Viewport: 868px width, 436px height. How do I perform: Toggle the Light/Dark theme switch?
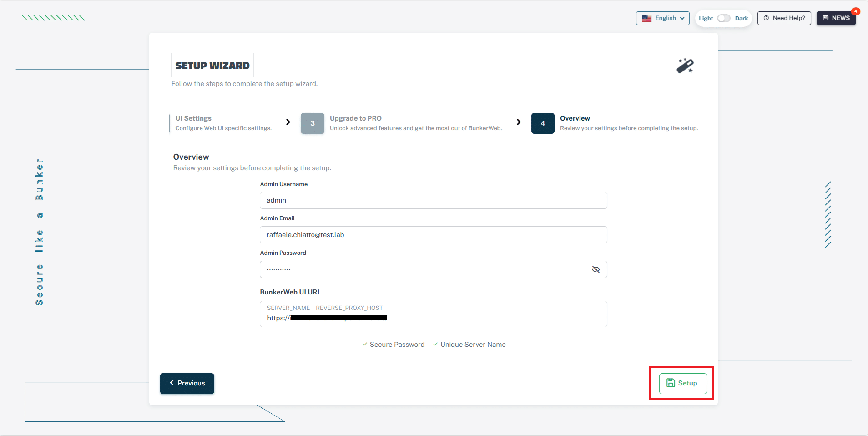point(723,19)
